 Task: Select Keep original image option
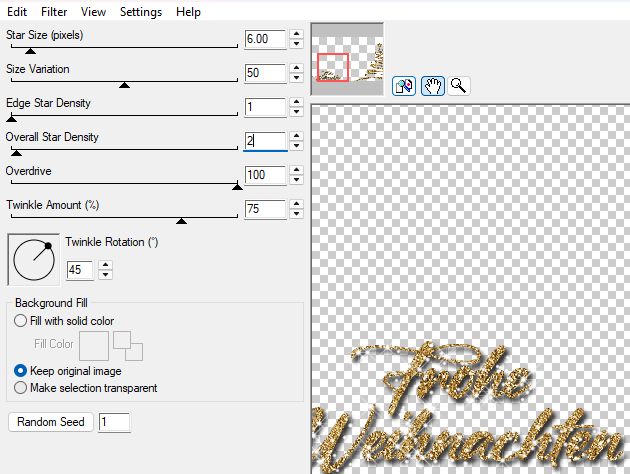[x=21, y=370]
